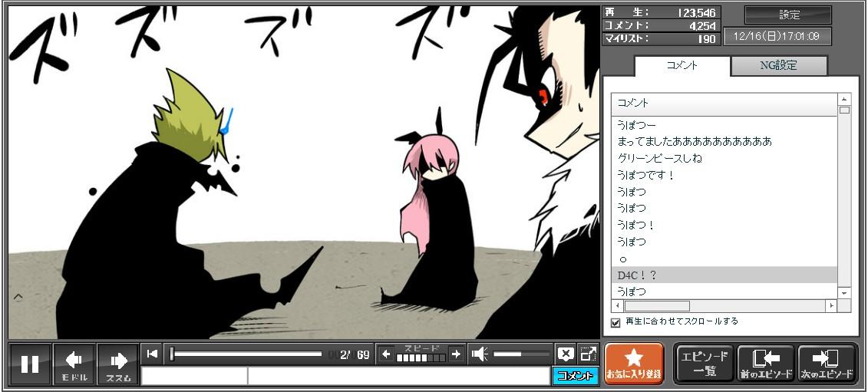Decrease playback speed with left arrow
Image resolution: width=868 pixels, height=392 pixels.
386,354
